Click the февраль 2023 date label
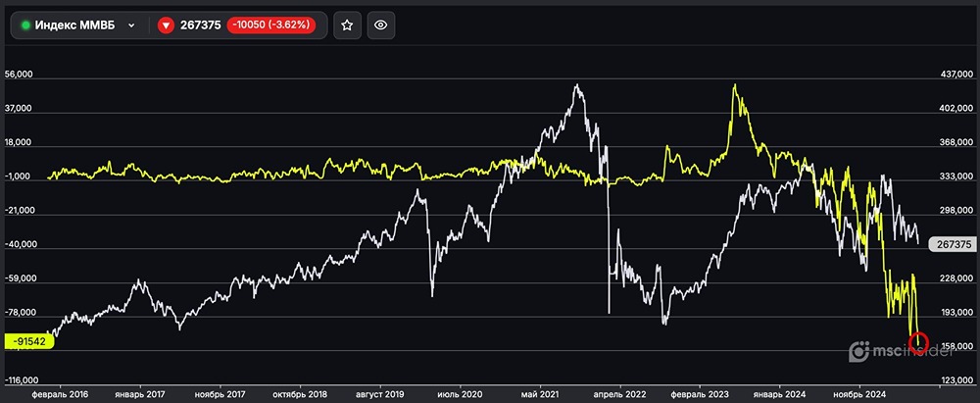 click(x=700, y=395)
